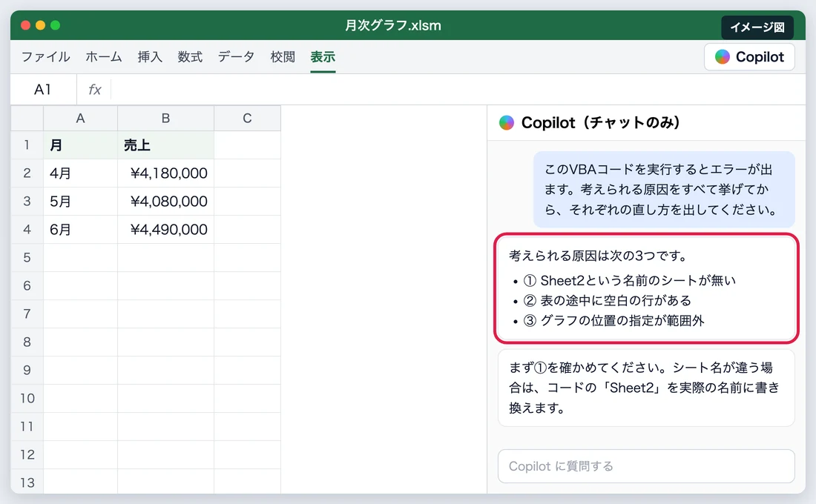Click the 売上 header cell
This screenshot has width=816, height=504.
point(165,145)
